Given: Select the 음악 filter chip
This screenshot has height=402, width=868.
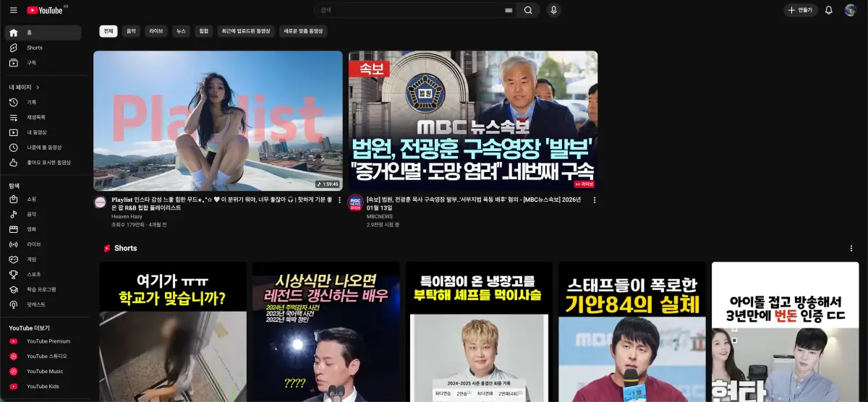Looking at the screenshot, I should click(131, 31).
